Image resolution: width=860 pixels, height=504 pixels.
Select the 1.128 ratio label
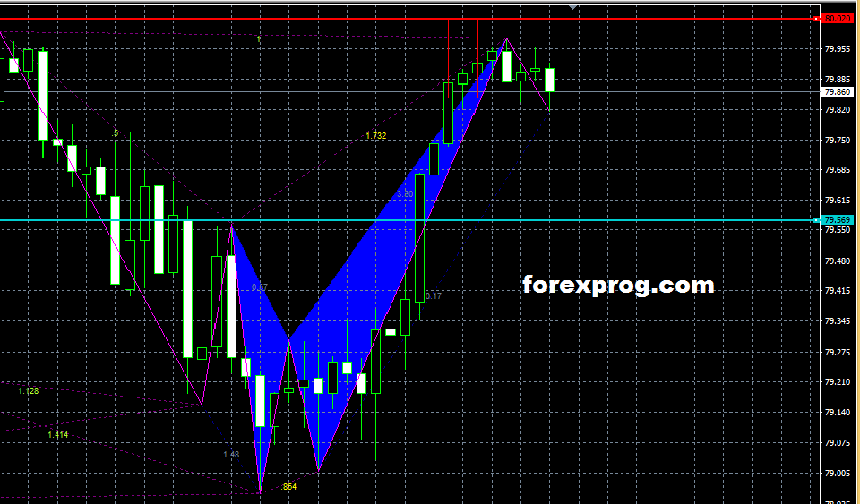click(x=29, y=390)
